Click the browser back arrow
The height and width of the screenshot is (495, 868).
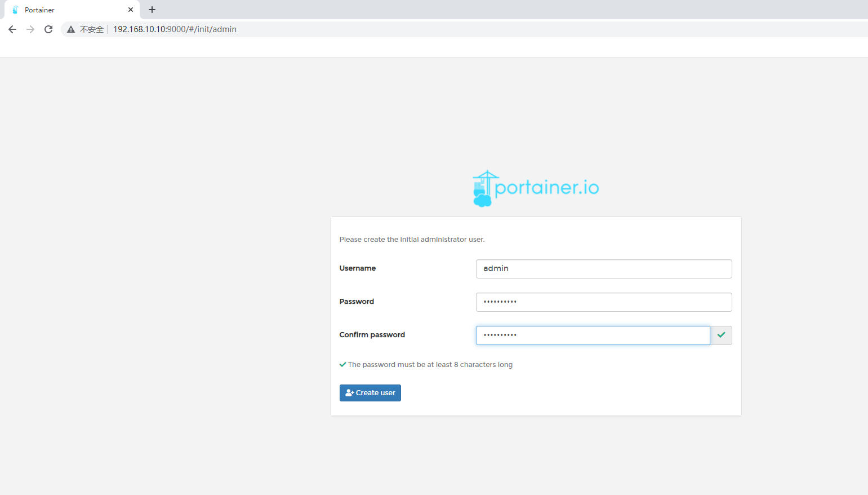point(12,29)
